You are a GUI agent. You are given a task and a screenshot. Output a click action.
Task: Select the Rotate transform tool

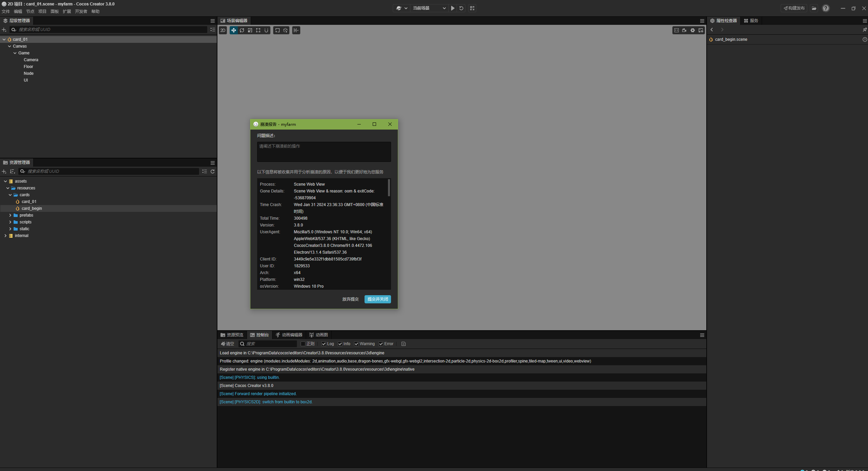[242, 30]
